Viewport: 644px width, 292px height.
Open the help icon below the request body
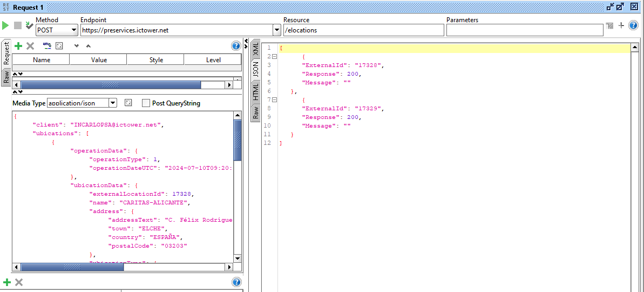click(x=236, y=282)
